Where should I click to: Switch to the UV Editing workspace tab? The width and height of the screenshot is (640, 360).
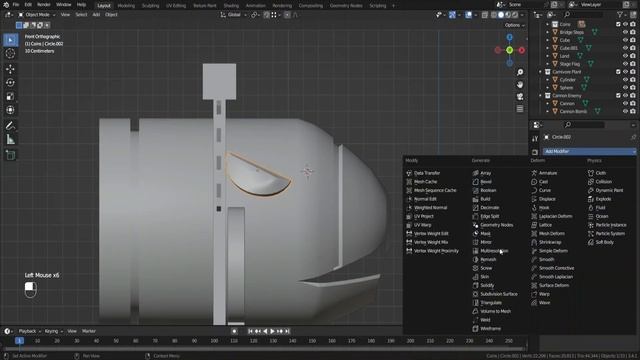(176, 6)
